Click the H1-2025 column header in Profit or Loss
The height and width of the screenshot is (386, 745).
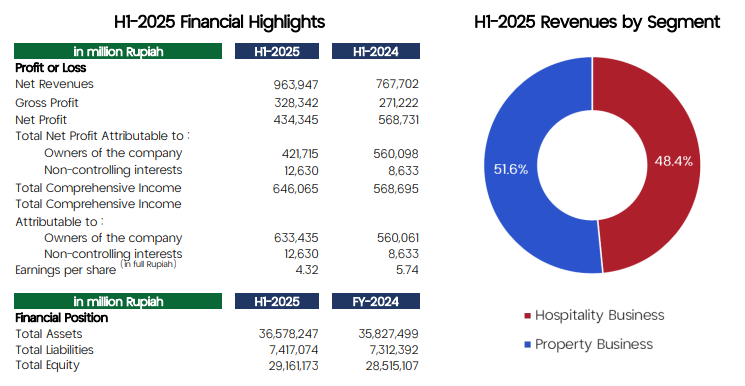coord(277,51)
